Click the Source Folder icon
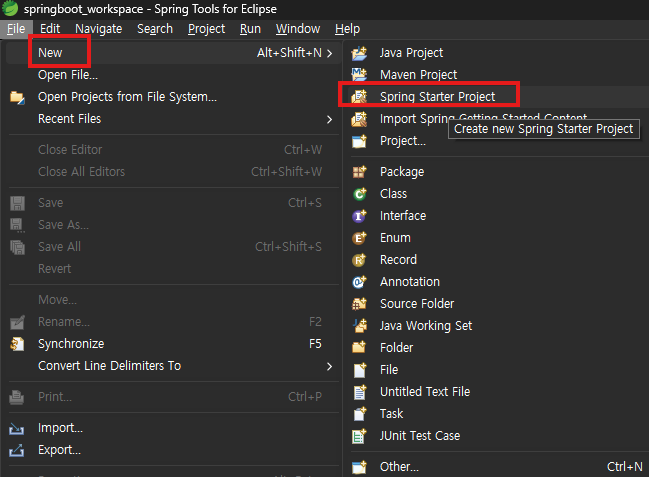The height and width of the screenshot is (477, 649). [x=359, y=304]
